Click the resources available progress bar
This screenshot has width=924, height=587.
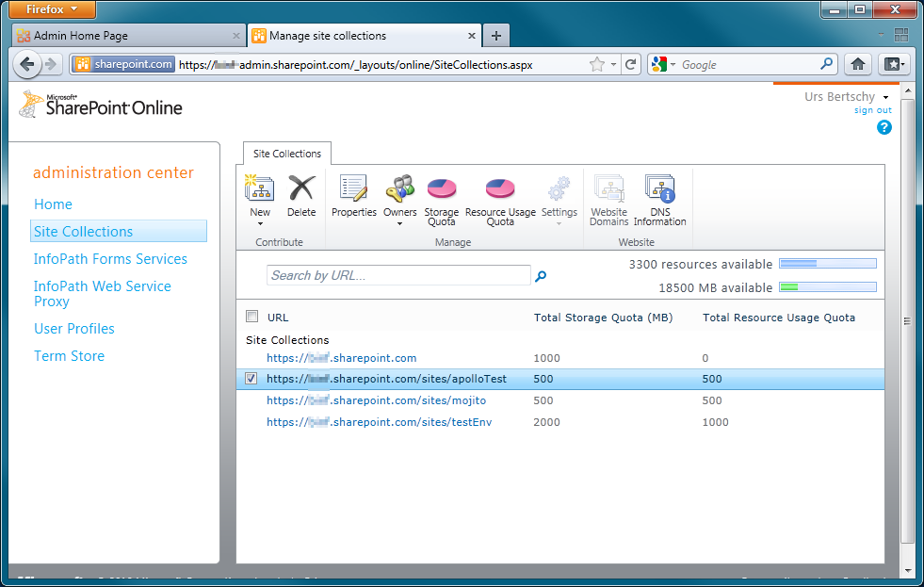(827, 264)
